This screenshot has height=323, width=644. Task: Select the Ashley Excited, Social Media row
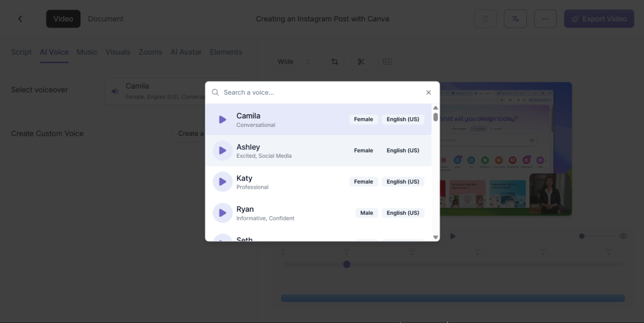[318, 151]
